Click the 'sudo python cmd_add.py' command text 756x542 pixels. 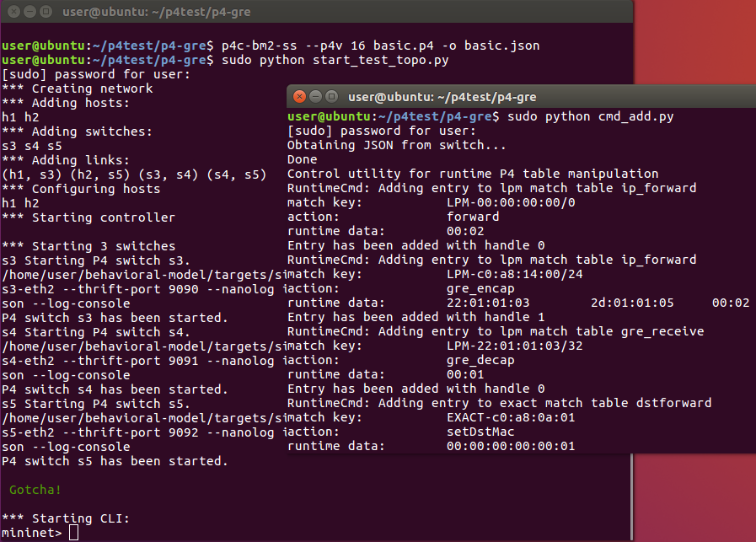pos(590,116)
